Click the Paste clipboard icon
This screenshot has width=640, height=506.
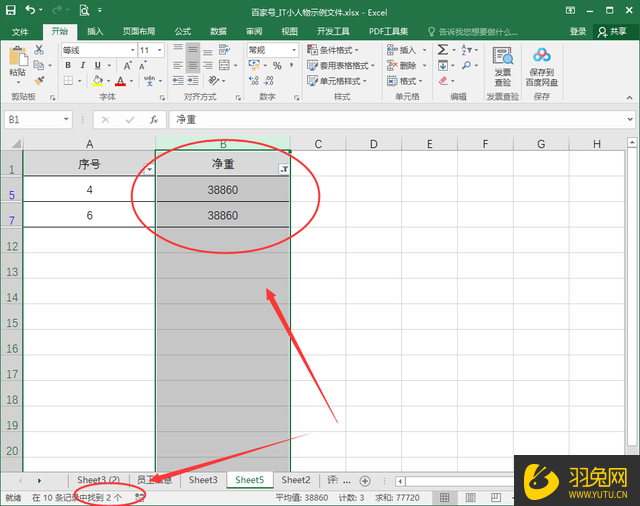tap(18, 57)
